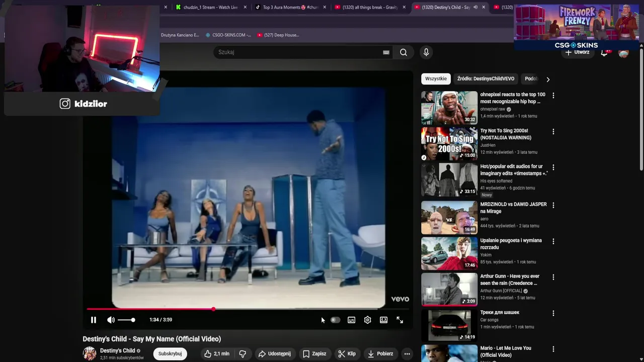644x362 pixels.
Task: Open the Destiny's Child channel name link
Action: 118,350
